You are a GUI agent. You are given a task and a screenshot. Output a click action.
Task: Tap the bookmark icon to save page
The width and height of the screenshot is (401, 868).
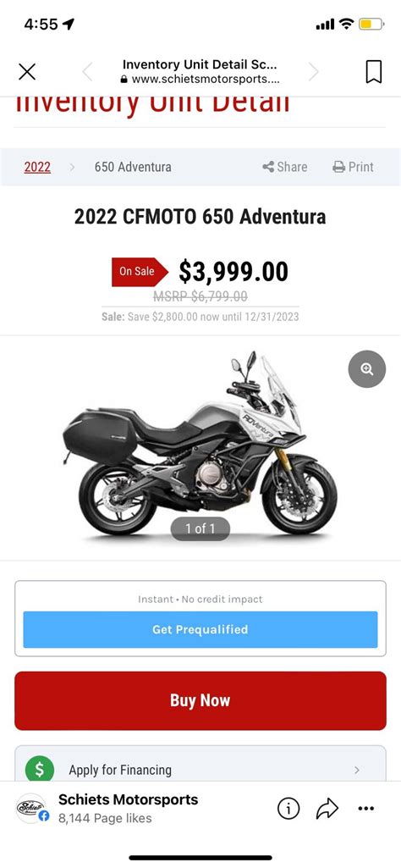coord(374,72)
